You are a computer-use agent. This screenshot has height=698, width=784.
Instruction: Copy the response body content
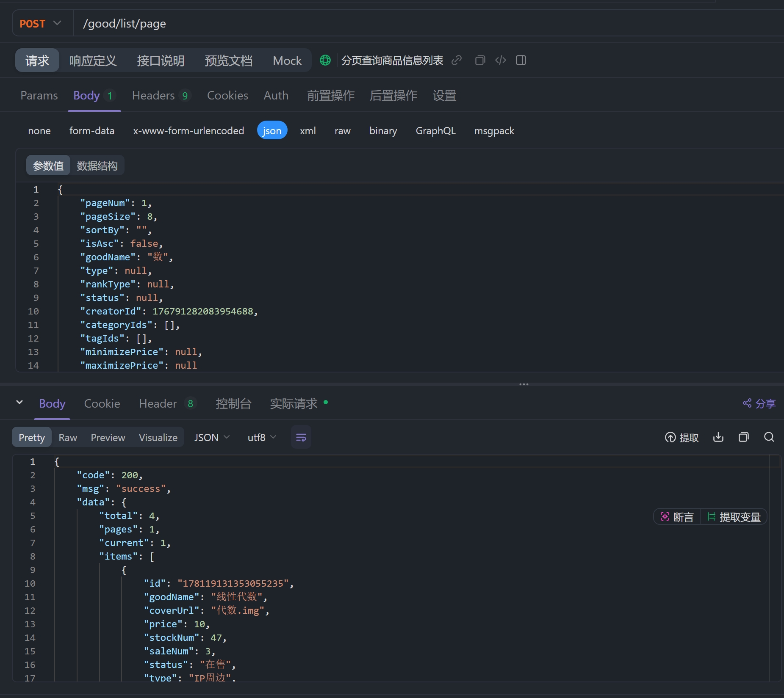click(743, 437)
